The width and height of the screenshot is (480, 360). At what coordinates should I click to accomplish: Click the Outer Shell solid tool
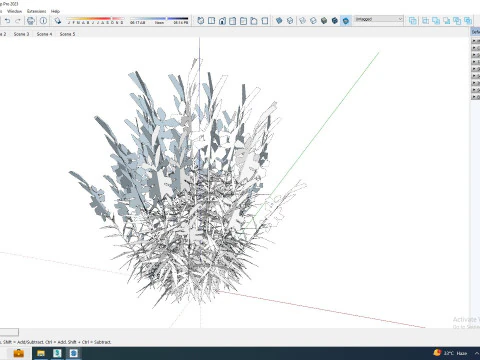[413, 21]
